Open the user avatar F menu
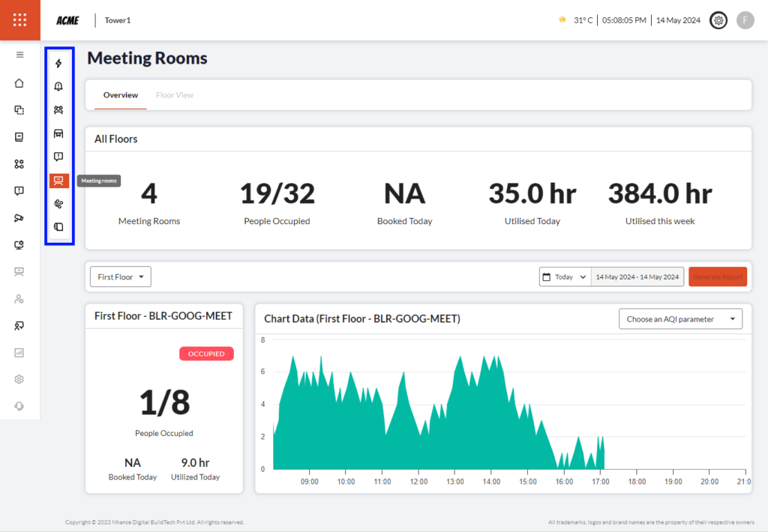 pyautogui.click(x=745, y=20)
